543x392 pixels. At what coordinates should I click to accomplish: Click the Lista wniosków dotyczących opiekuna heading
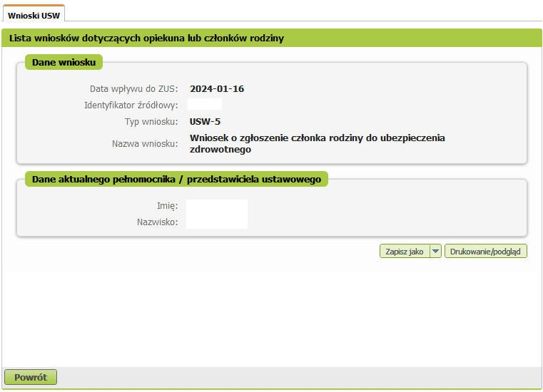coord(146,38)
